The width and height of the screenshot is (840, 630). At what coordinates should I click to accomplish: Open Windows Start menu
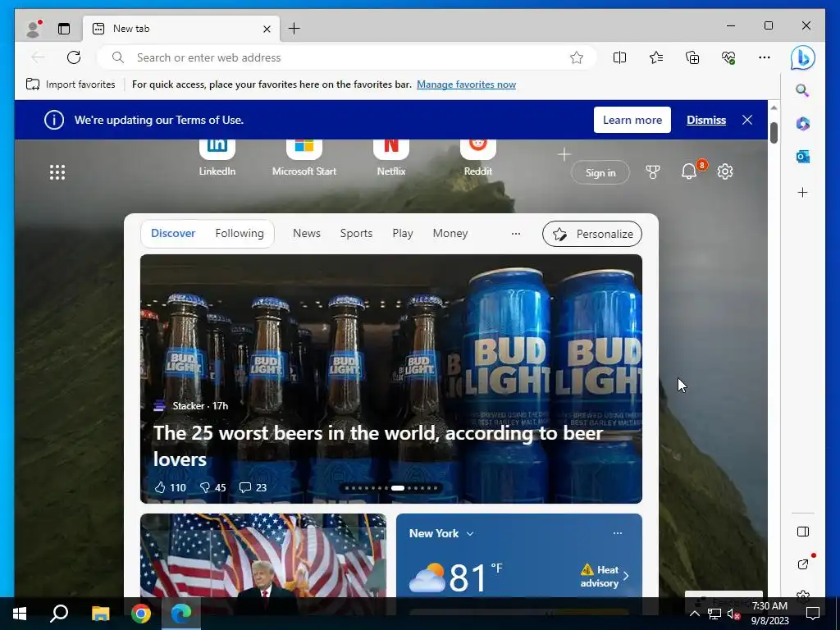click(x=20, y=614)
